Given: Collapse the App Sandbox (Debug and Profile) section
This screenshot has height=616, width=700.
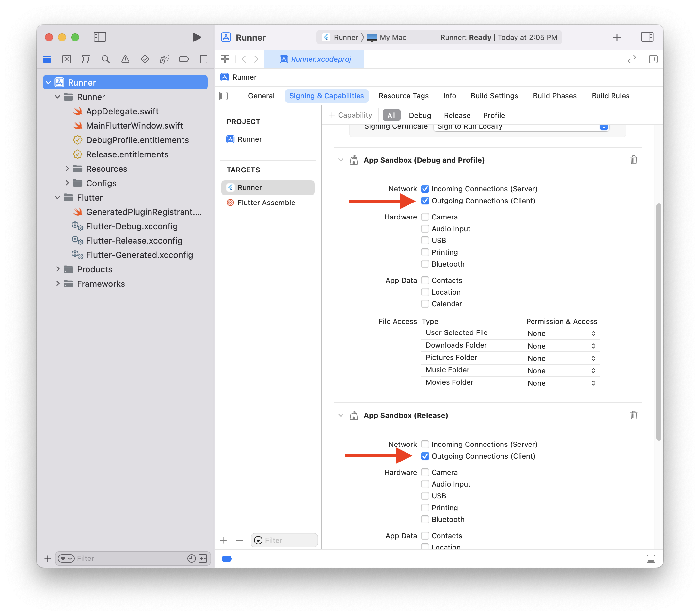Looking at the screenshot, I should pyautogui.click(x=341, y=160).
